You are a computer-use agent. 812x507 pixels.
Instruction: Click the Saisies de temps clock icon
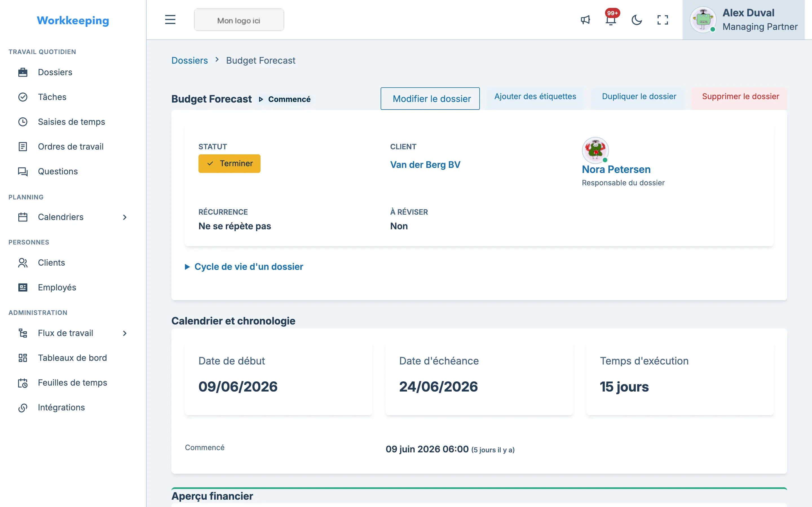[23, 122]
